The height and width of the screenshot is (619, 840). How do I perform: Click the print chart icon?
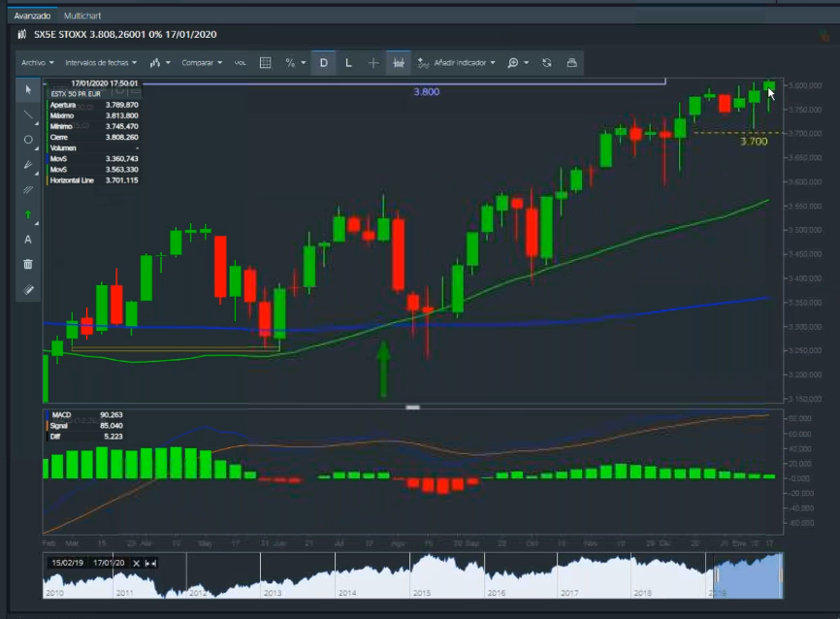click(x=572, y=63)
